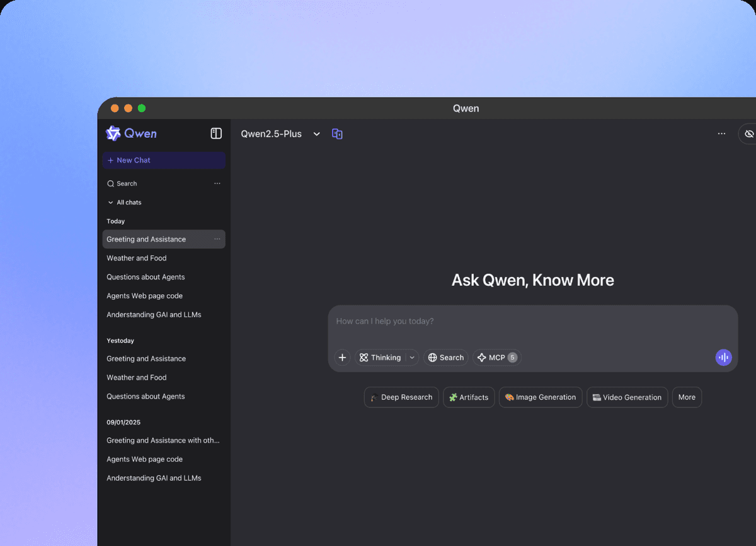The height and width of the screenshot is (546, 756).
Task: Toggle the temporary chat eye-slash icon
Action: pos(748,134)
